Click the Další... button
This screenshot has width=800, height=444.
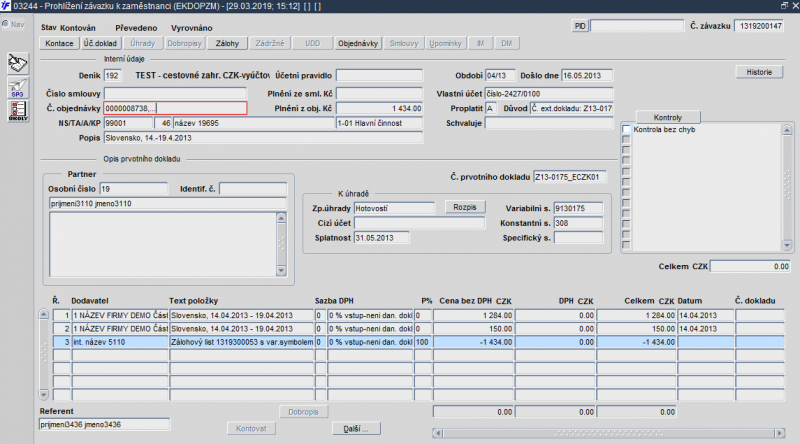(x=357, y=429)
